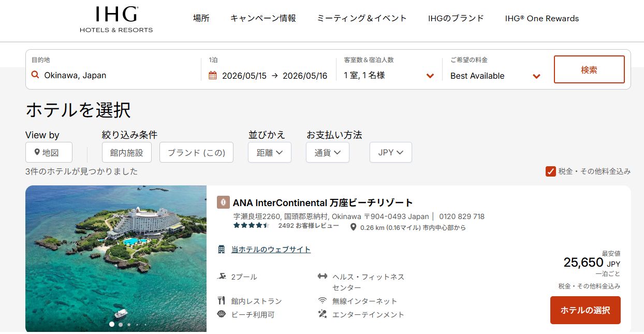Screen dimensions: 644x334
Task: Click the map pin icon in 地図 button
Action: pos(37,152)
